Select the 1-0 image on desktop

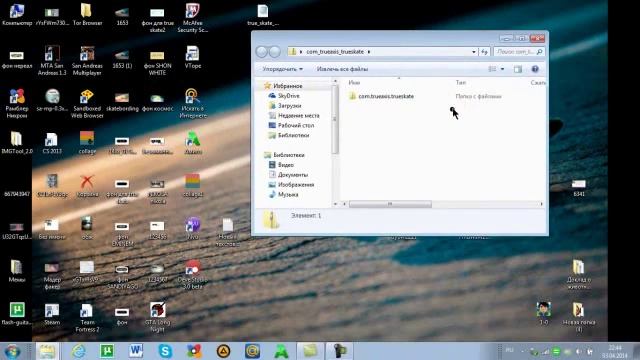point(543,313)
